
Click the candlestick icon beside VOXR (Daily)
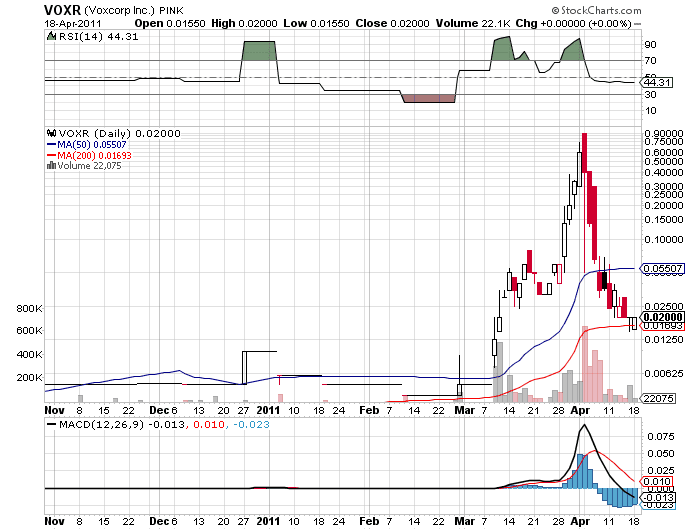click(x=51, y=133)
